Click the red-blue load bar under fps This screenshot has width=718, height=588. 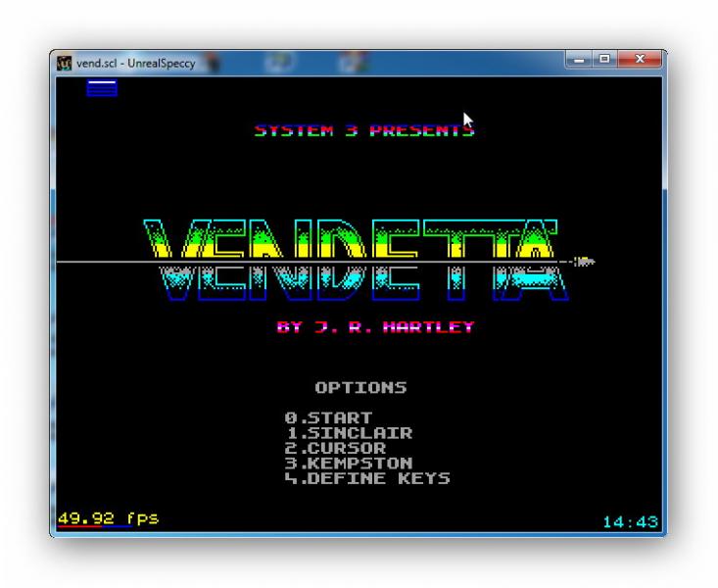pos(93,527)
